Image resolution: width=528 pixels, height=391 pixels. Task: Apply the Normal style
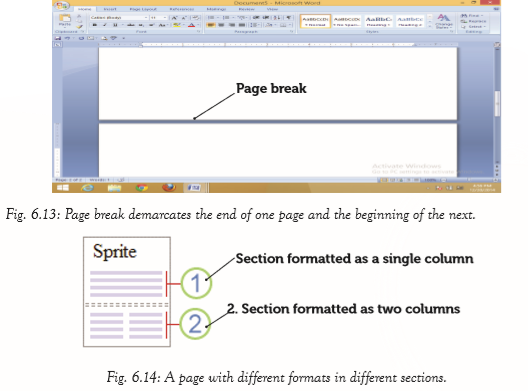(x=315, y=22)
